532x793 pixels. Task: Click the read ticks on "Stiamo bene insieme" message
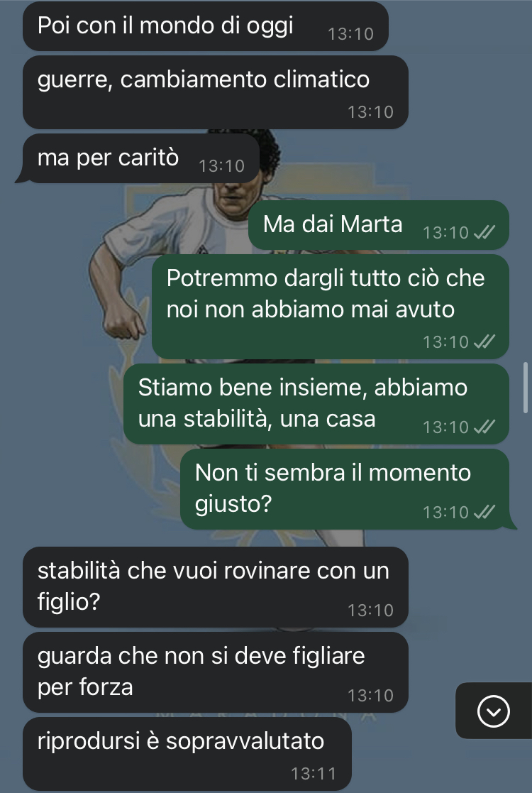pos(484,427)
